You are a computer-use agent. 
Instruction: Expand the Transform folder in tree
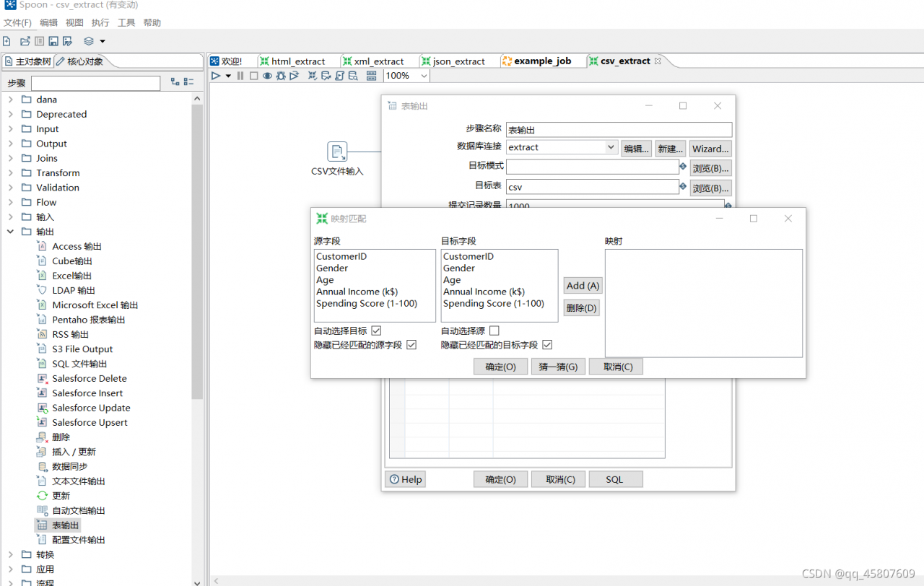(11, 173)
